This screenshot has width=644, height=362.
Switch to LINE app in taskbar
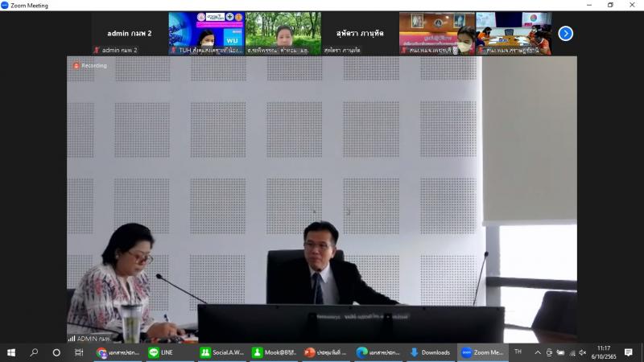coord(170,352)
